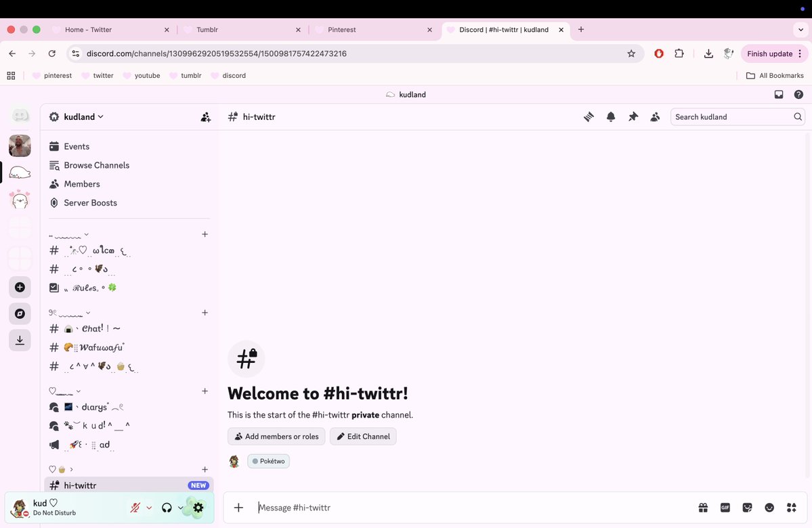The image size is (812, 528).
Task: Switch to the Pinterest tab
Action: pos(375,30)
